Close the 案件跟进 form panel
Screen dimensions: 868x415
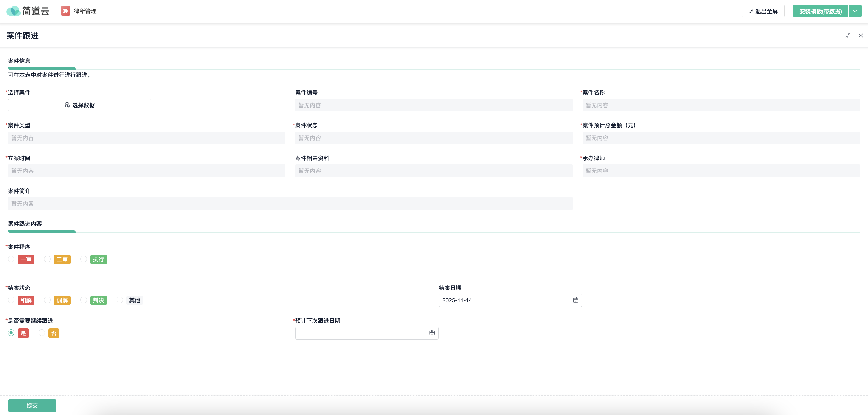(861, 36)
